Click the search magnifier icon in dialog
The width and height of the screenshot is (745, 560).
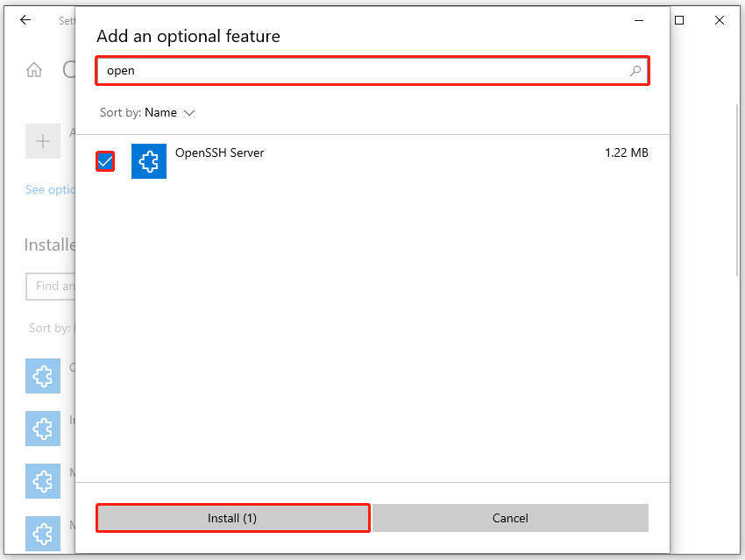tap(635, 71)
